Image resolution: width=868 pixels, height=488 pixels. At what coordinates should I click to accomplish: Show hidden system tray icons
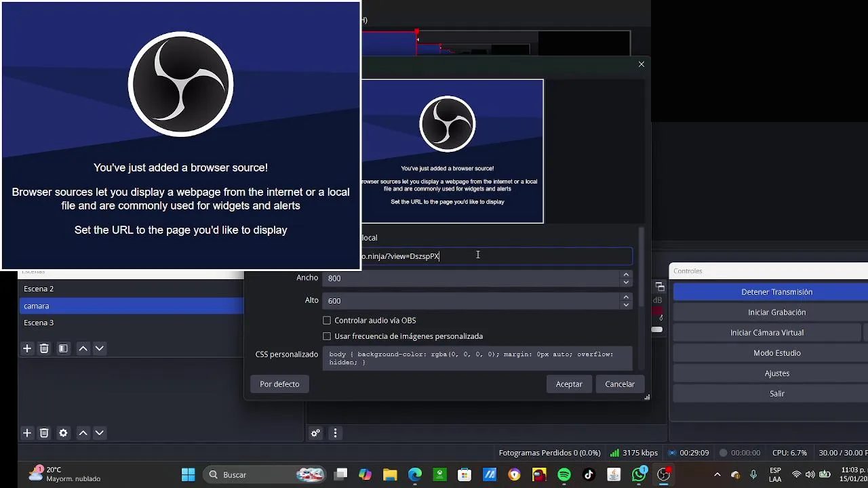pyautogui.click(x=717, y=475)
